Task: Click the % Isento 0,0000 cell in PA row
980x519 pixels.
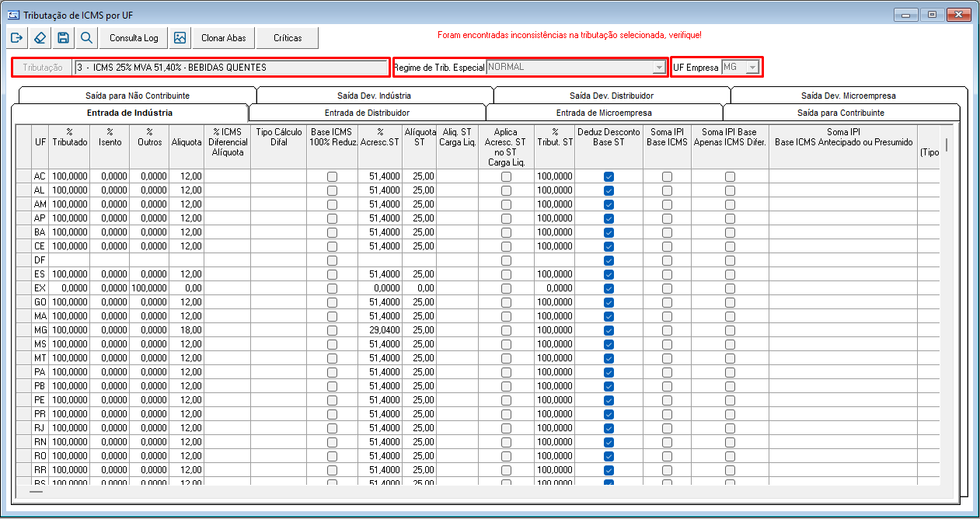Action: coord(110,372)
